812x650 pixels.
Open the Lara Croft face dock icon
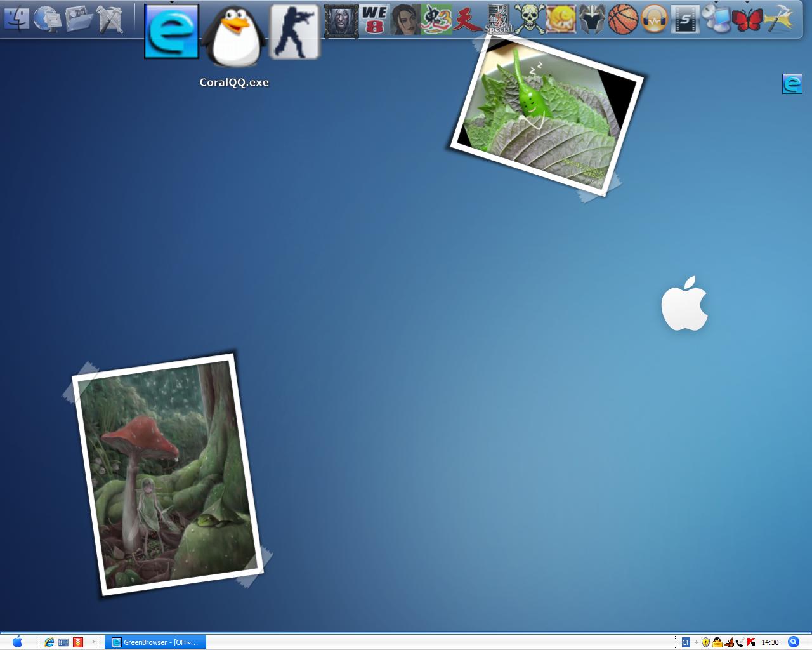[x=405, y=20]
